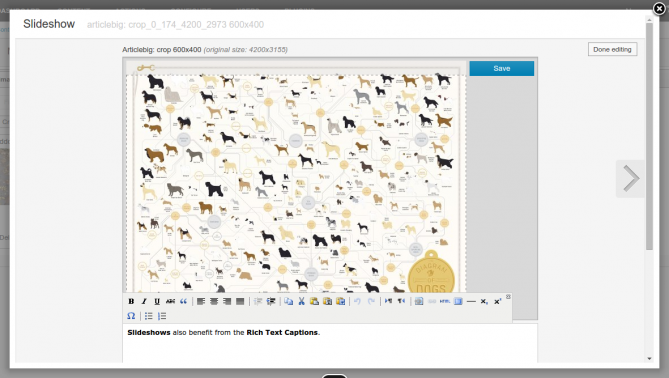This screenshot has width=669, height=378.
Task: Align caption text left
Action: [x=201, y=301]
